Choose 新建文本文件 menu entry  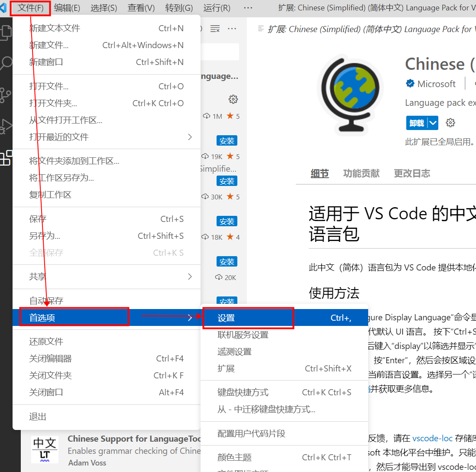pos(106,28)
